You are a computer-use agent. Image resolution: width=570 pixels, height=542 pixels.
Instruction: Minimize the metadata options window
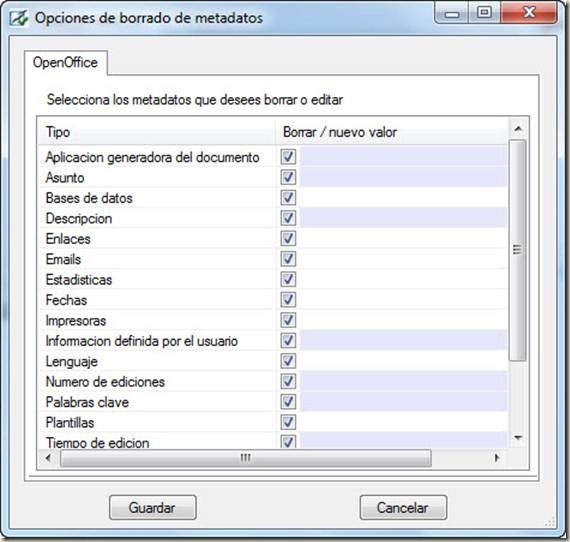(x=452, y=13)
